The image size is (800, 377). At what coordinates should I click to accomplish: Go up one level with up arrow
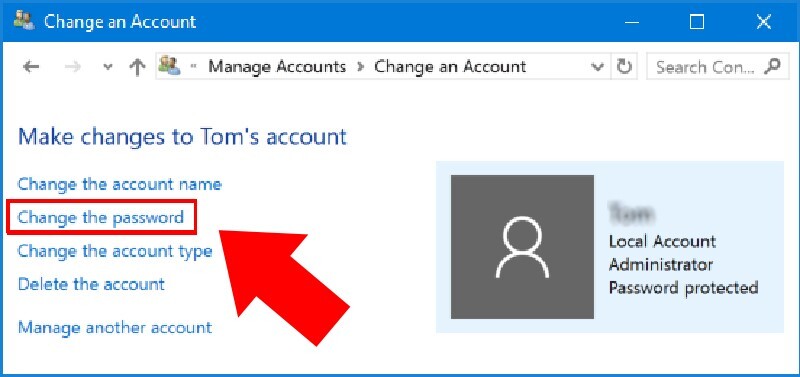(137, 67)
